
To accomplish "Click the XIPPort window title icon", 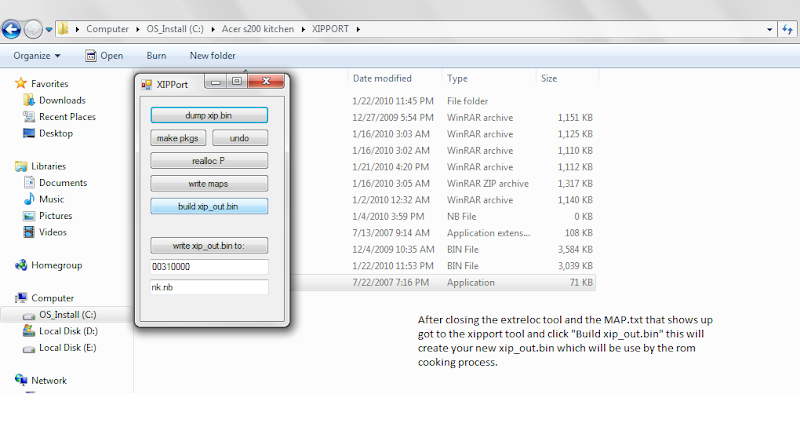I will click(146, 85).
